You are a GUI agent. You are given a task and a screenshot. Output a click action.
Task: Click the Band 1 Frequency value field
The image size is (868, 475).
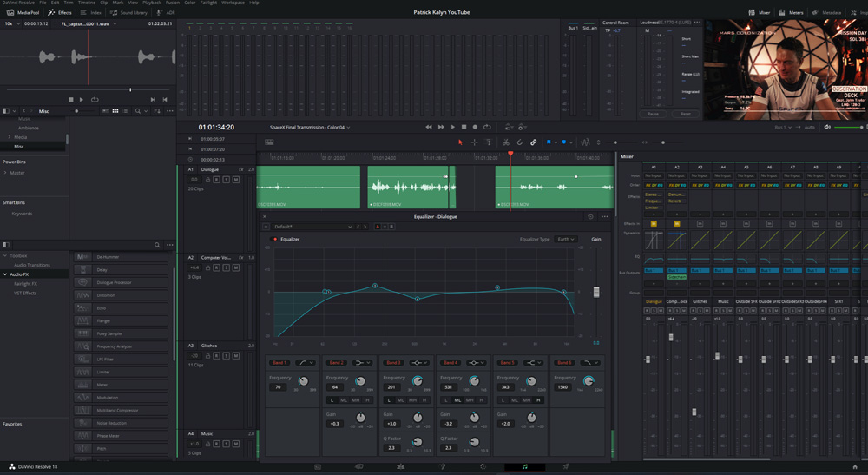click(279, 386)
